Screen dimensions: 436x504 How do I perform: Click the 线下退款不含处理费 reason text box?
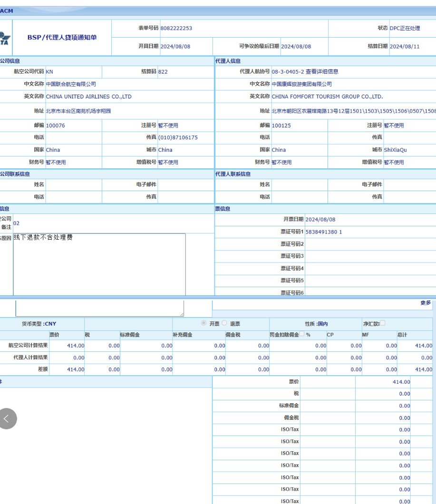click(x=99, y=264)
